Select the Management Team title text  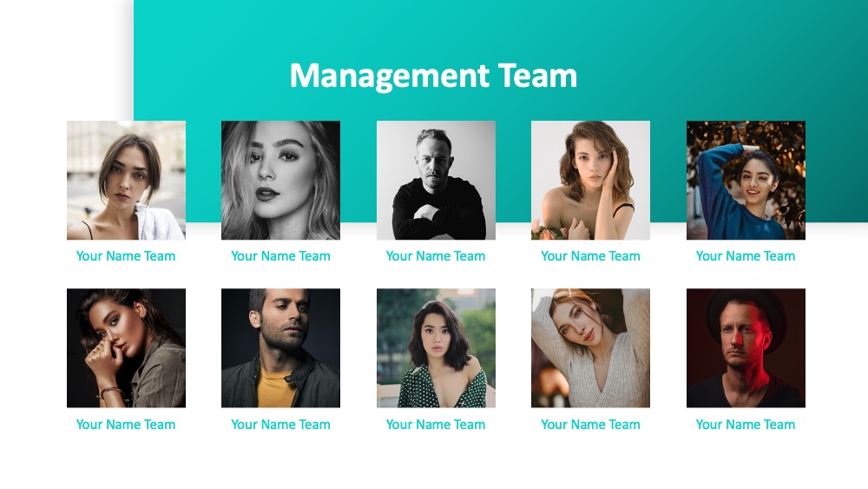[433, 76]
